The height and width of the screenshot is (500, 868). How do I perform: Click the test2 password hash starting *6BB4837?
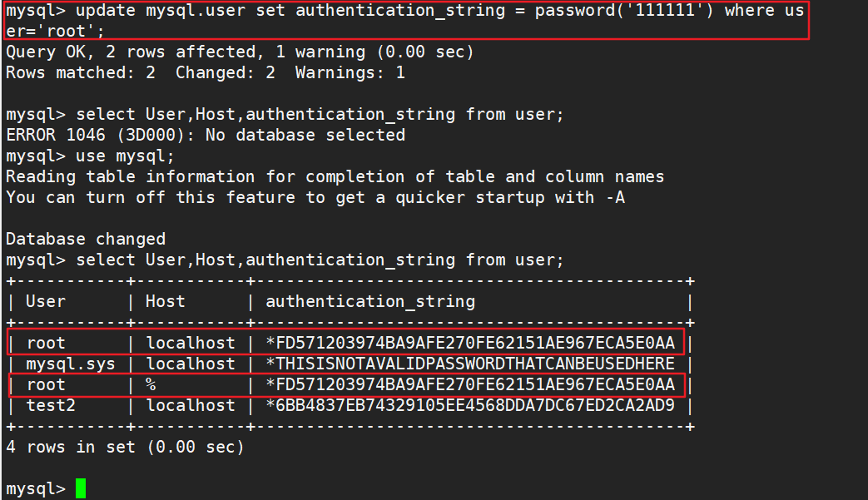coord(470,405)
